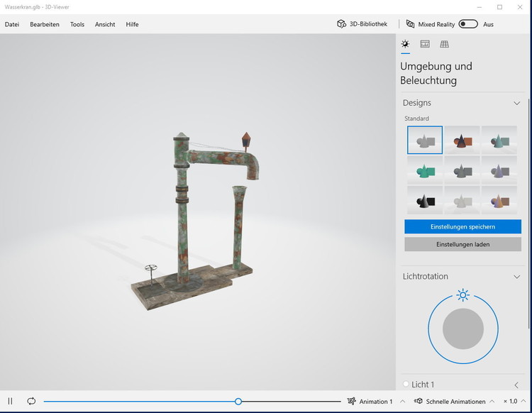Collapse the Designs section
Image resolution: width=532 pixels, height=413 pixels.
point(517,103)
